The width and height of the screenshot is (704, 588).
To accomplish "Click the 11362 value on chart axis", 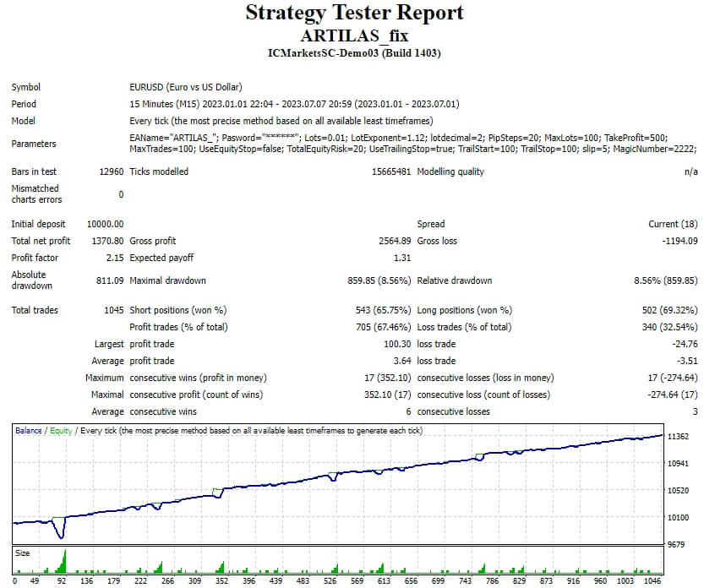I will [679, 437].
